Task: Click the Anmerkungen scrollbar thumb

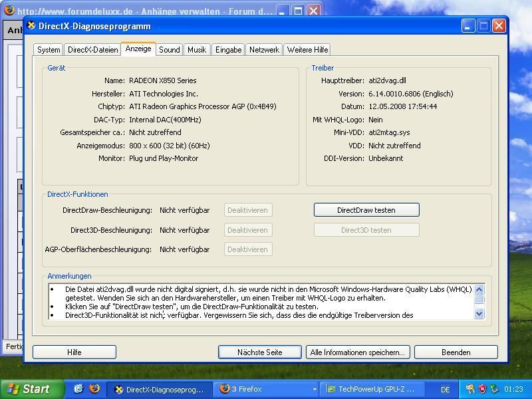Action: coord(479,300)
